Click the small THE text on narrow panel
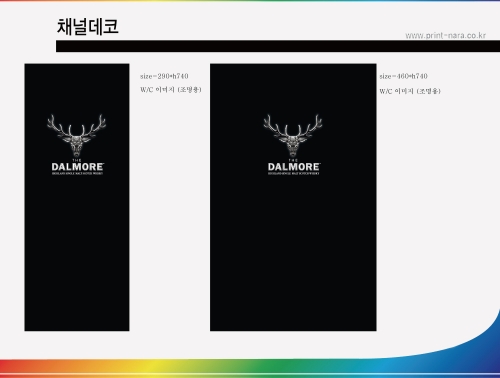Image resolution: width=500 pixels, height=378 pixels. [77, 160]
